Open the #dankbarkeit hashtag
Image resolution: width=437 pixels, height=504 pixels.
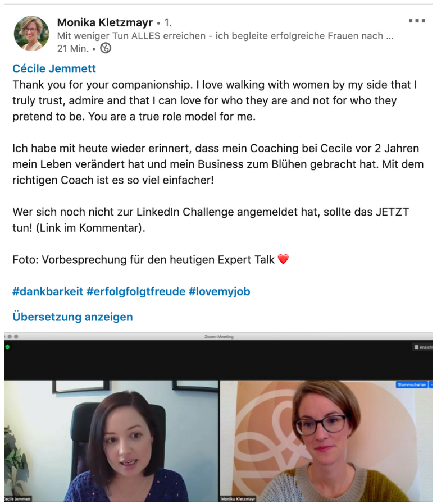(x=48, y=291)
